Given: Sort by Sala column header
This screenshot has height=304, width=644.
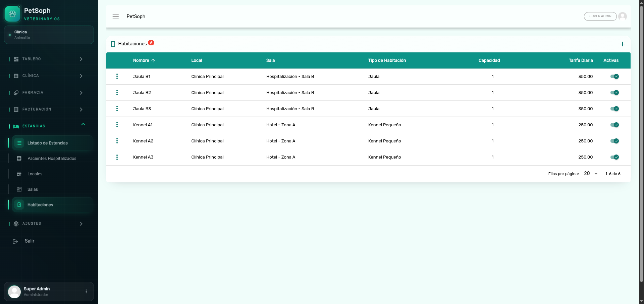Looking at the screenshot, I should (x=270, y=61).
